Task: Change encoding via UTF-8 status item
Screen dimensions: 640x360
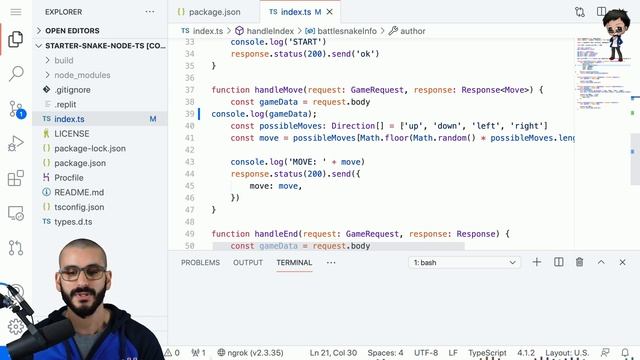Action: (x=426, y=352)
